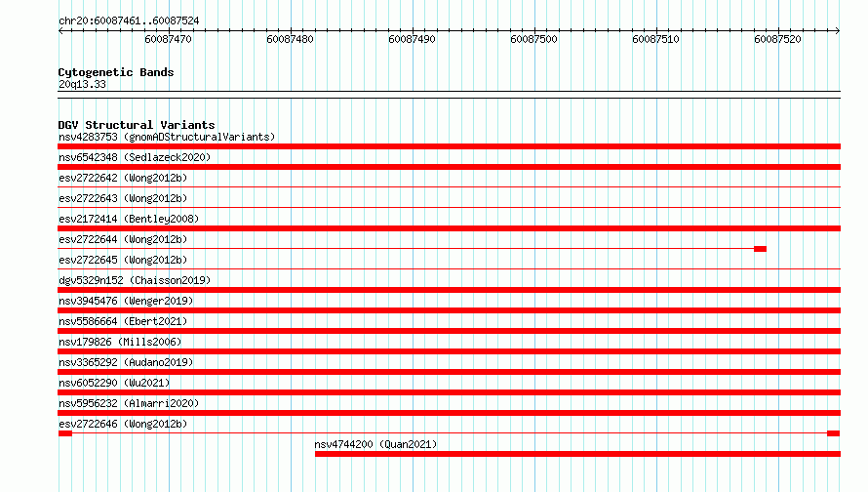This screenshot has width=868, height=492.
Task: Click the red bar under nsv179826
Action: [x=449, y=351]
